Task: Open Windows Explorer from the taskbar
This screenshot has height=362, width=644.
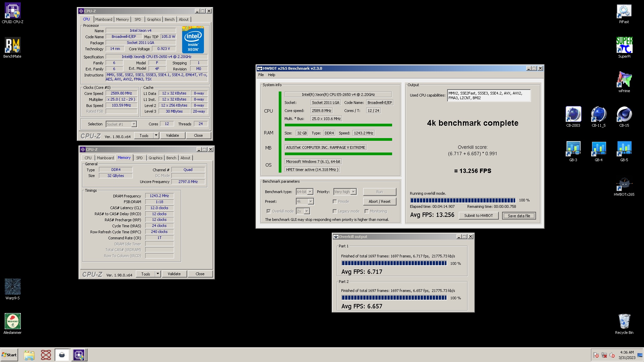Action: pos(29,355)
